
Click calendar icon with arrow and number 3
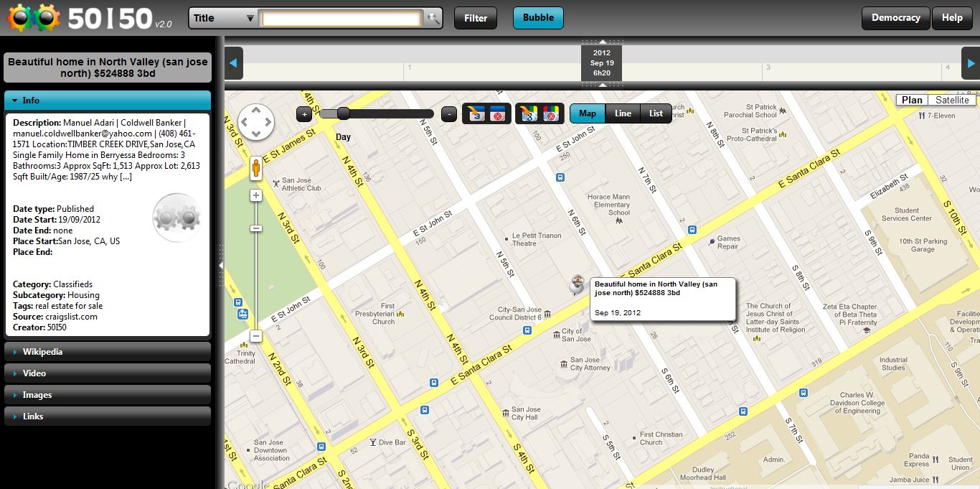pos(476,113)
